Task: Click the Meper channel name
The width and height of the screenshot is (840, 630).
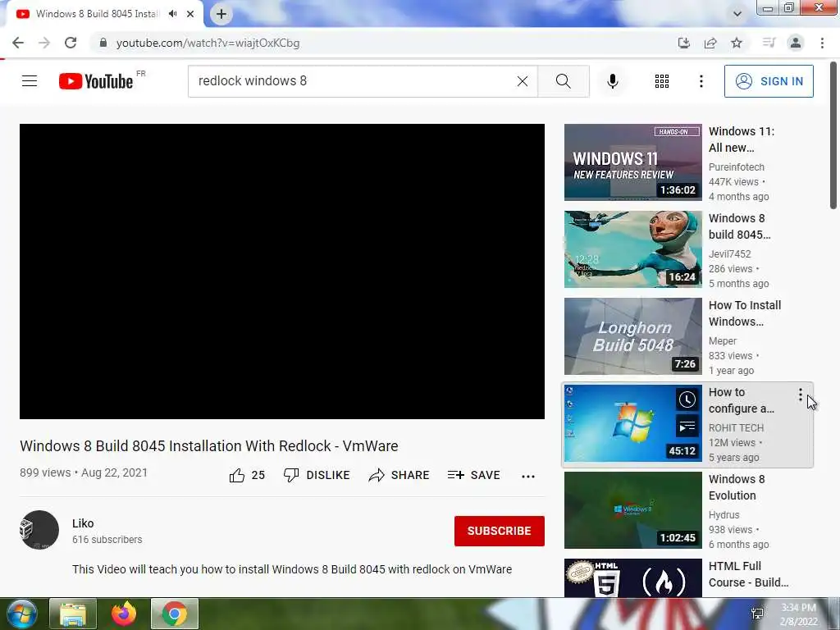Action: (723, 340)
